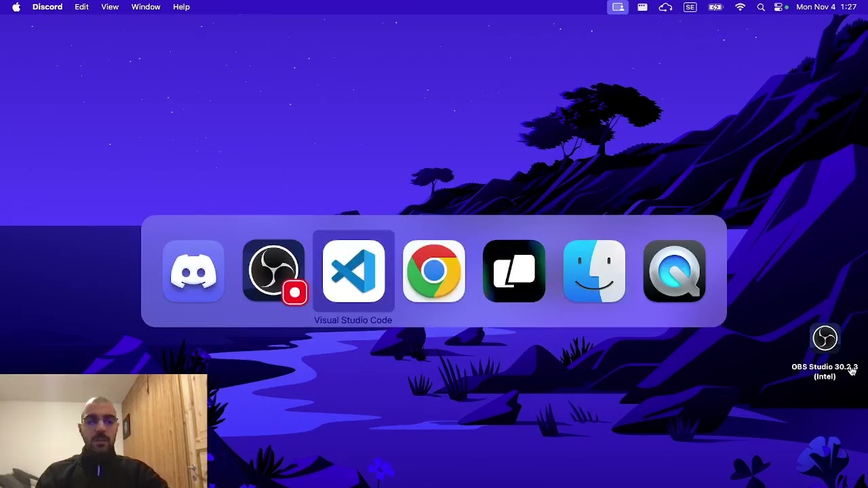The height and width of the screenshot is (488, 868).
Task: Open the Apple menu
Action: pos(16,7)
